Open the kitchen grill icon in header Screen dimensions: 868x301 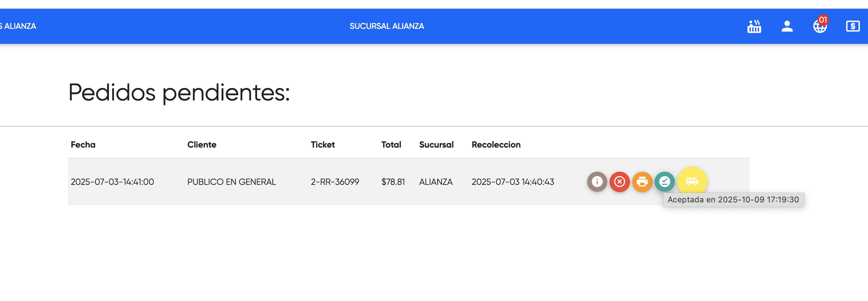pos(754,26)
